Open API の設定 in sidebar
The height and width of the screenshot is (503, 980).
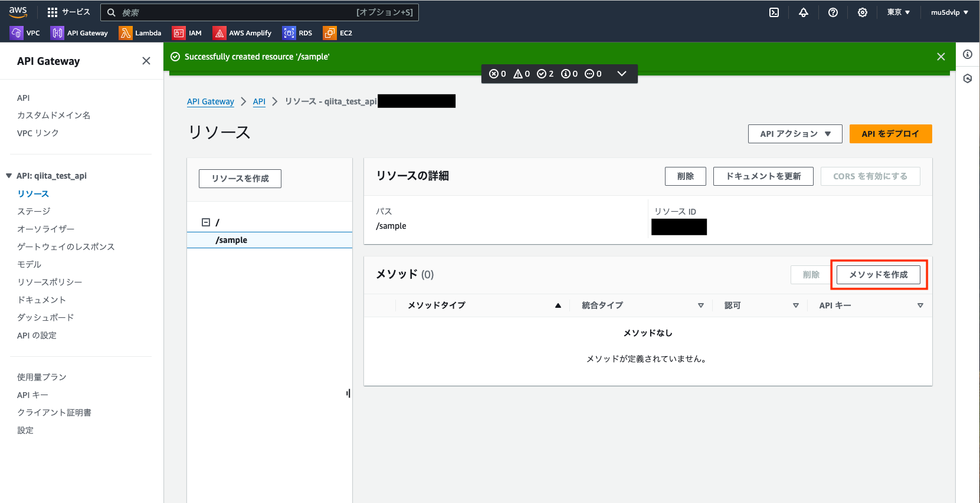tap(37, 336)
